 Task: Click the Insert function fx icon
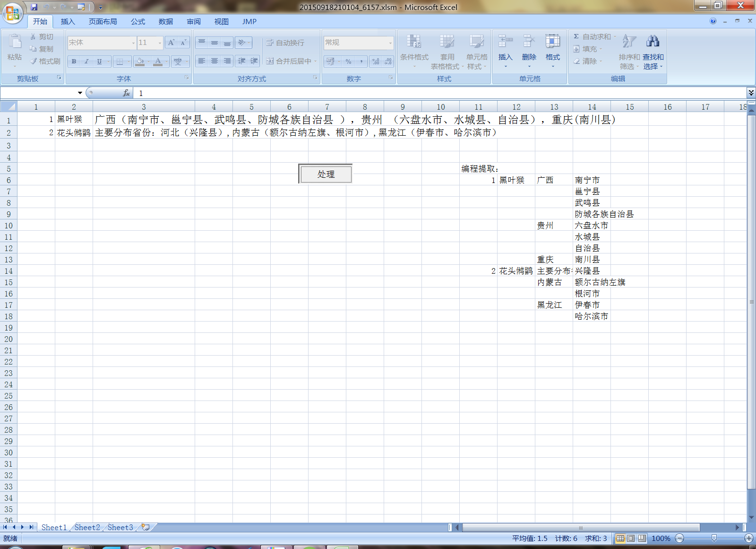pyautogui.click(x=126, y=93)
